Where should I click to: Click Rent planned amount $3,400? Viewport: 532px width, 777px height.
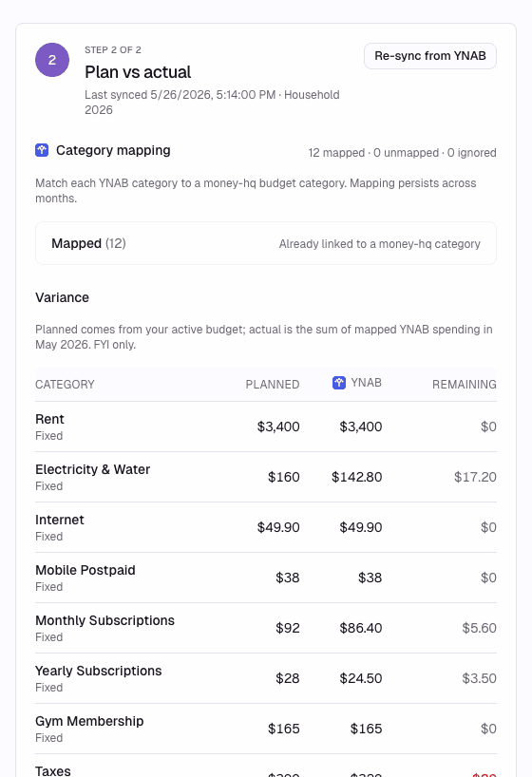pyautogui.click(x=278, y=426)
